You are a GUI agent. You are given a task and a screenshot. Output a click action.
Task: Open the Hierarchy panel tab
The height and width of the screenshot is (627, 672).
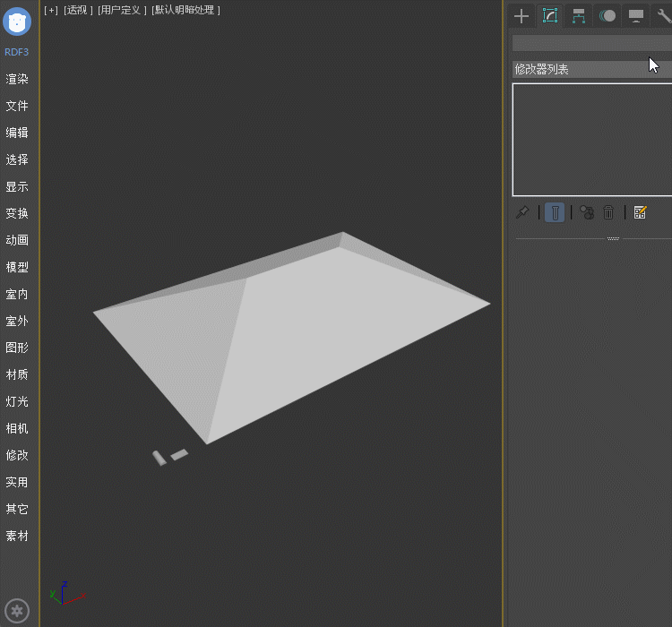(x=579, y=15)
